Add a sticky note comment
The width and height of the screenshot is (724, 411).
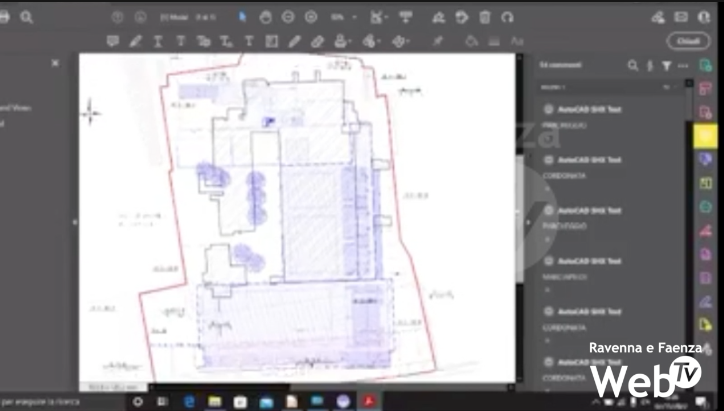111,41
